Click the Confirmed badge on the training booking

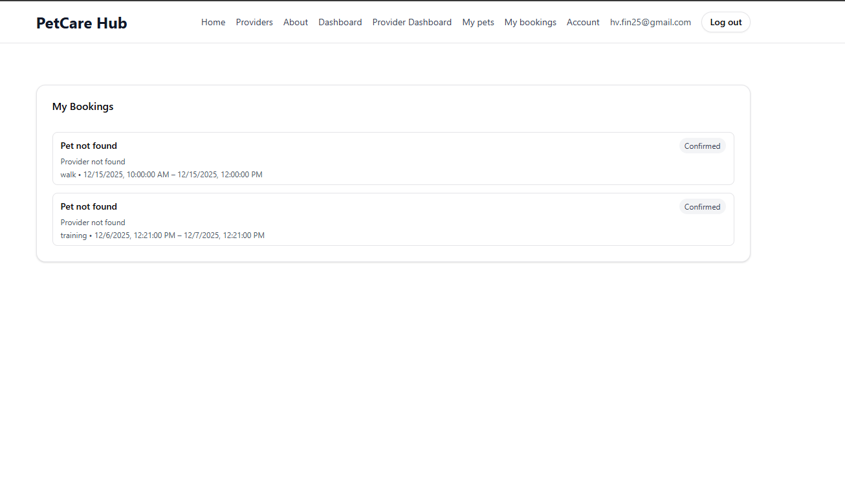click(x=702, y=206)
